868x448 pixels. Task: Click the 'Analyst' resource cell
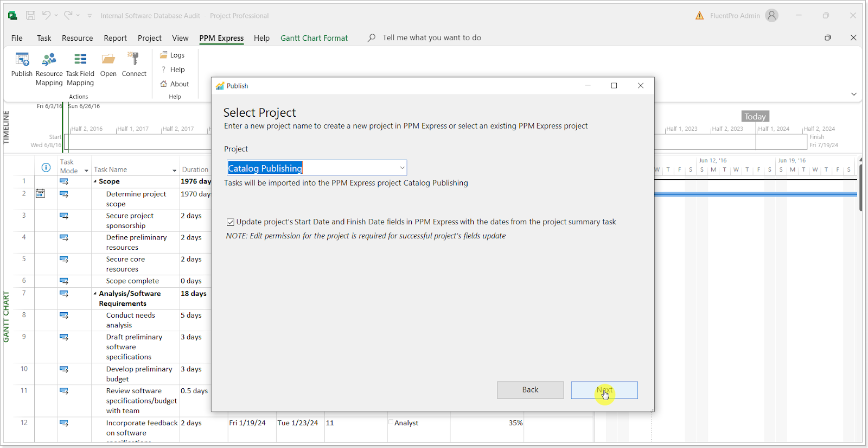tap(406, 423)
